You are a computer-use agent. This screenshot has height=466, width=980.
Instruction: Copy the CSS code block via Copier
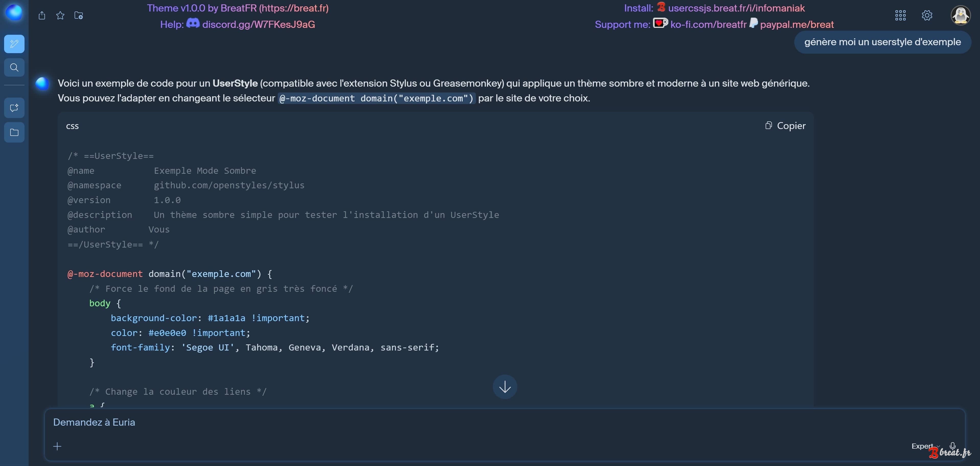(x=785, y=125)
